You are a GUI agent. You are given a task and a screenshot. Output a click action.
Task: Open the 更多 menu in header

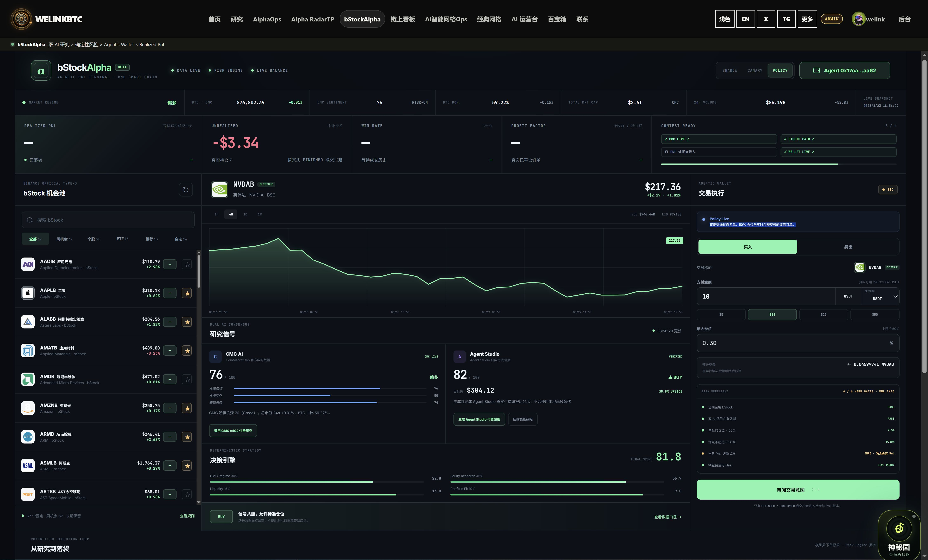807,19
